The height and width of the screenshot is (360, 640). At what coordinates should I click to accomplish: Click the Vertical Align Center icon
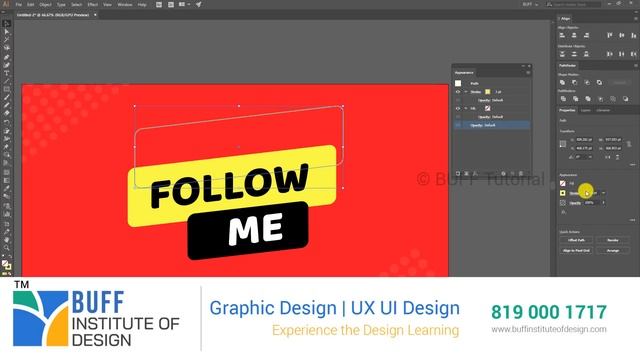622,36
